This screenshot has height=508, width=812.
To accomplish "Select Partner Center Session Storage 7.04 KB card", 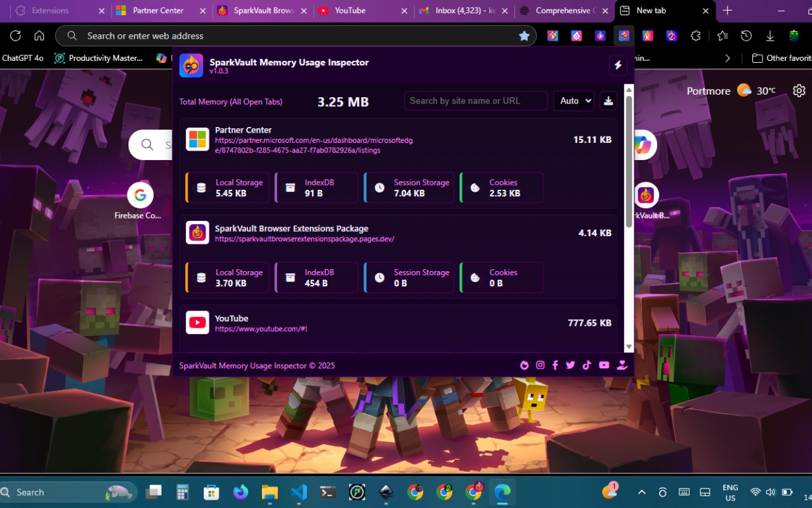I will pos(409,187).
